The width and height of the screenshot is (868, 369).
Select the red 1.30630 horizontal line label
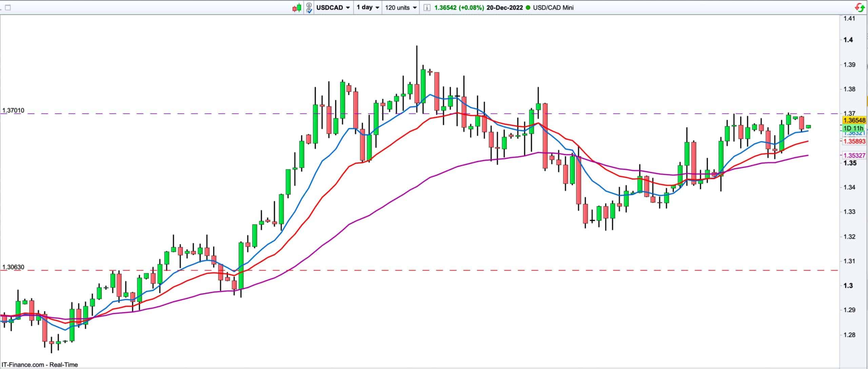[13, 267]
